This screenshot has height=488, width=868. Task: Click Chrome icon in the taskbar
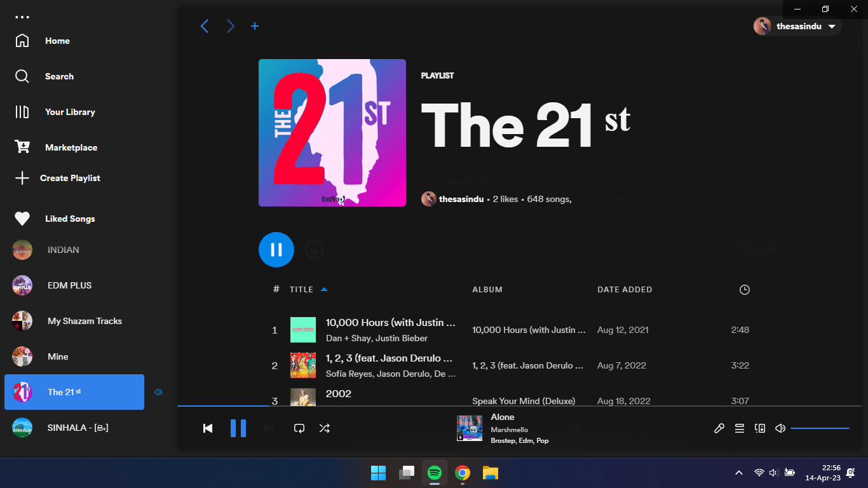click(463, 473)
